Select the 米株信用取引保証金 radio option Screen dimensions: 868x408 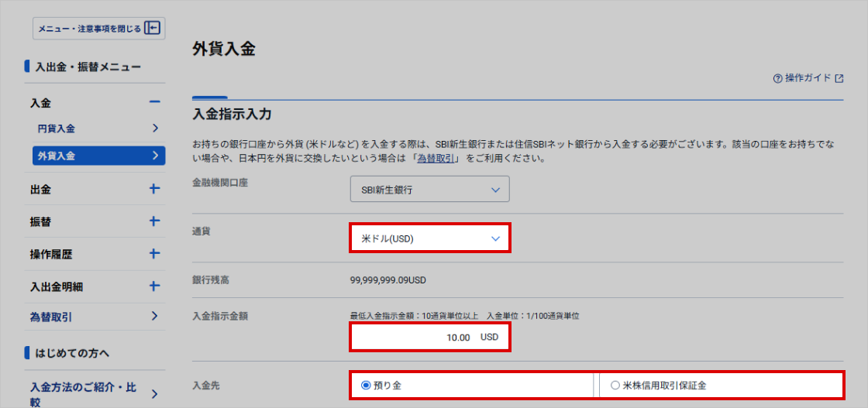(615, 385)
